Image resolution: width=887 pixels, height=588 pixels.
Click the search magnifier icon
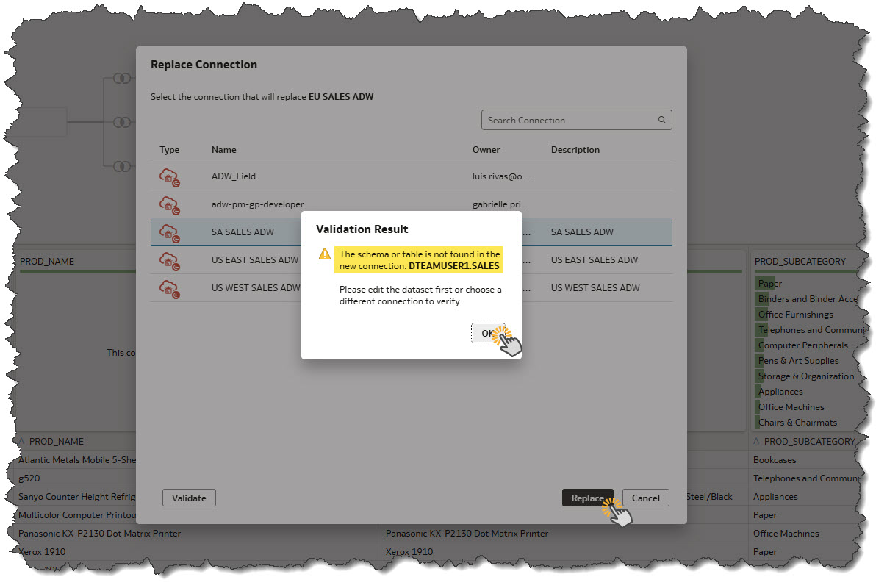tap(661, 120)
